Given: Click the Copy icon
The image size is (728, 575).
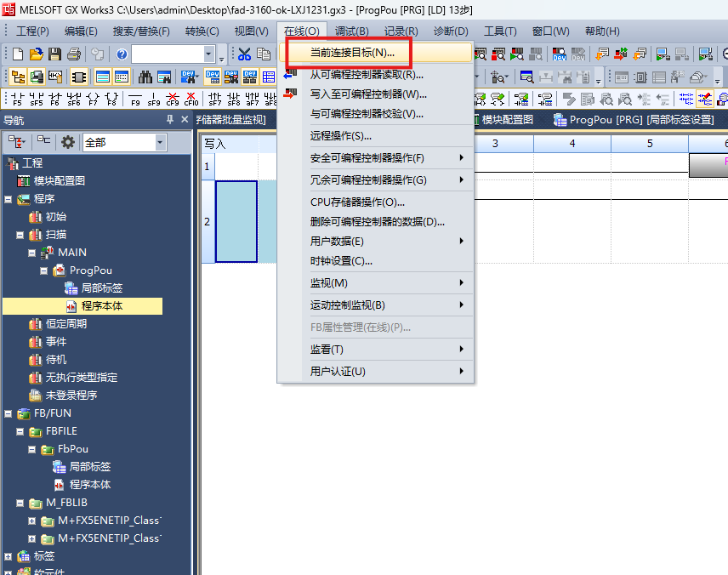Looking at the screenshot, I should pos(264,54).
